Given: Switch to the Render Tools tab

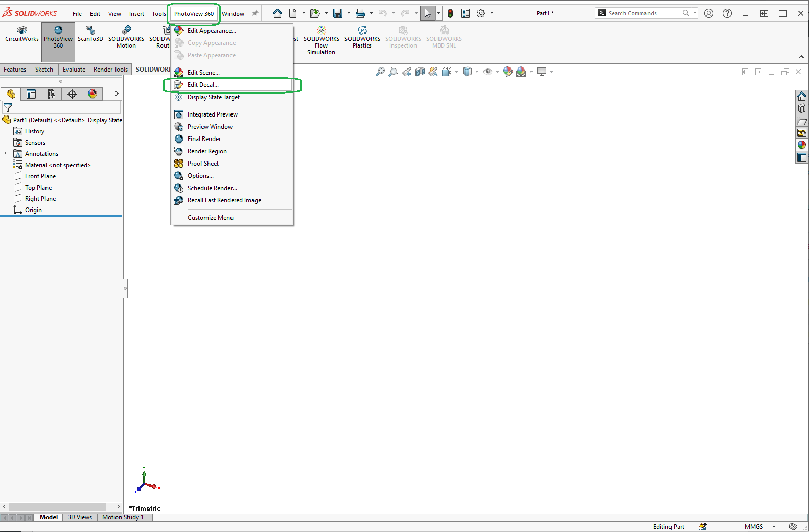Looking at the screenshot, I should (110, 70).
